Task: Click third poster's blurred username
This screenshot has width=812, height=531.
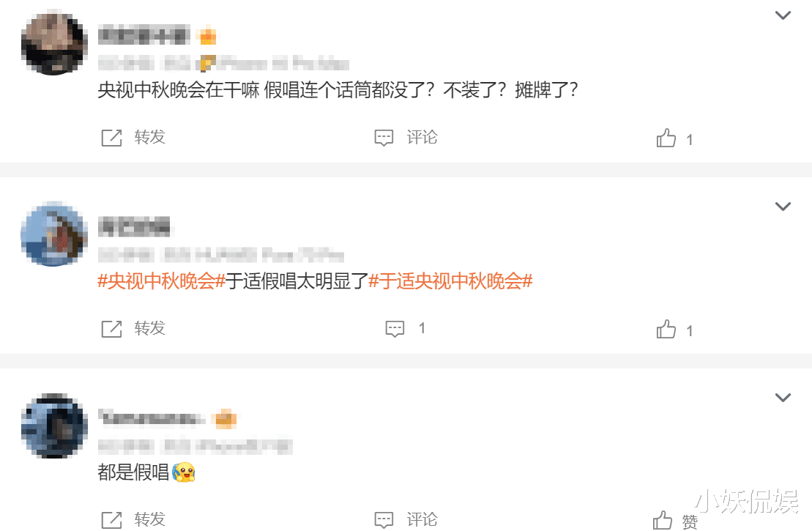Action: click(150, 418)
